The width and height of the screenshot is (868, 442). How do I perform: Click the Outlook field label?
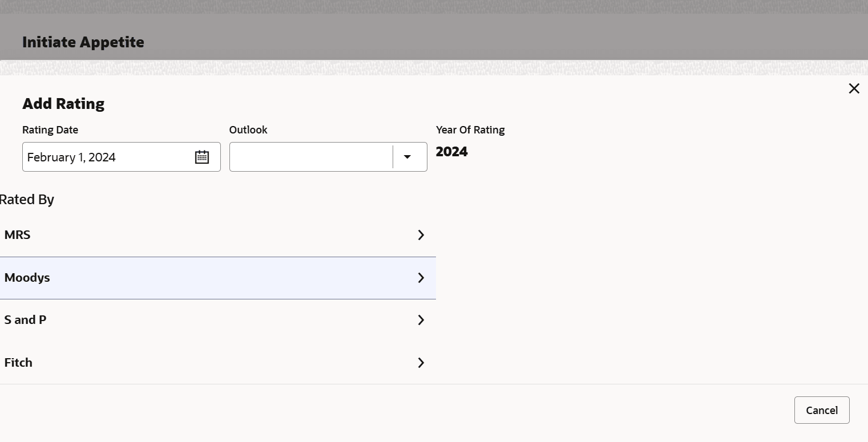(248, 130)
